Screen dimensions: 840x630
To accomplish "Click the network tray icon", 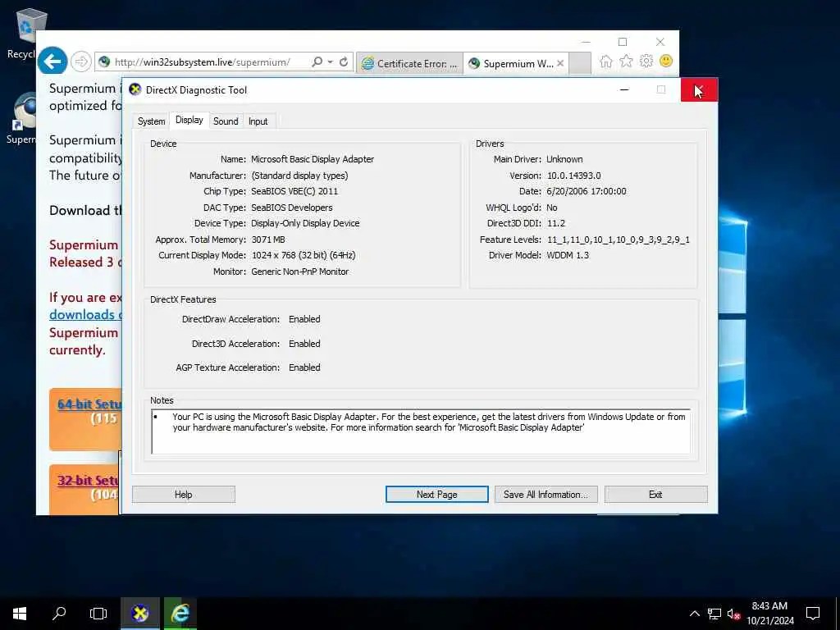I will 714,614.
